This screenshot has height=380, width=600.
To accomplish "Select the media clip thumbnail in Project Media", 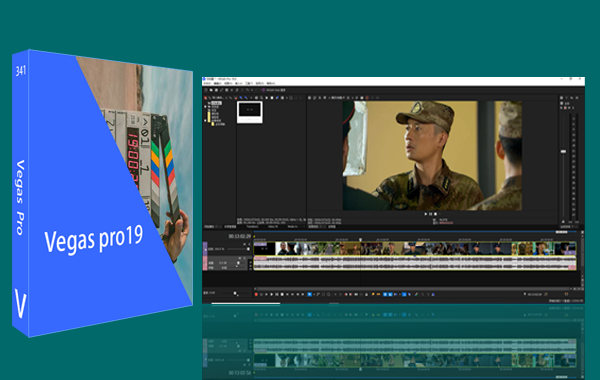I will click(x=249, y=112).
